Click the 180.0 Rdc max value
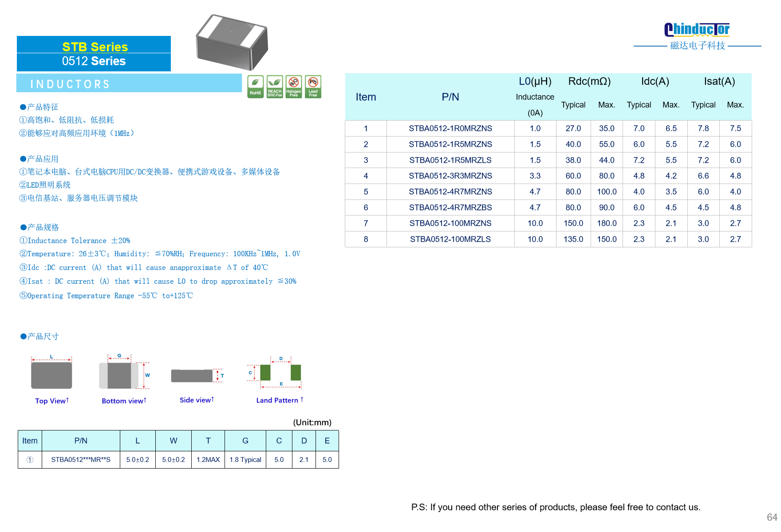This screenshot has width=781, height=532. tap(607, 223)
